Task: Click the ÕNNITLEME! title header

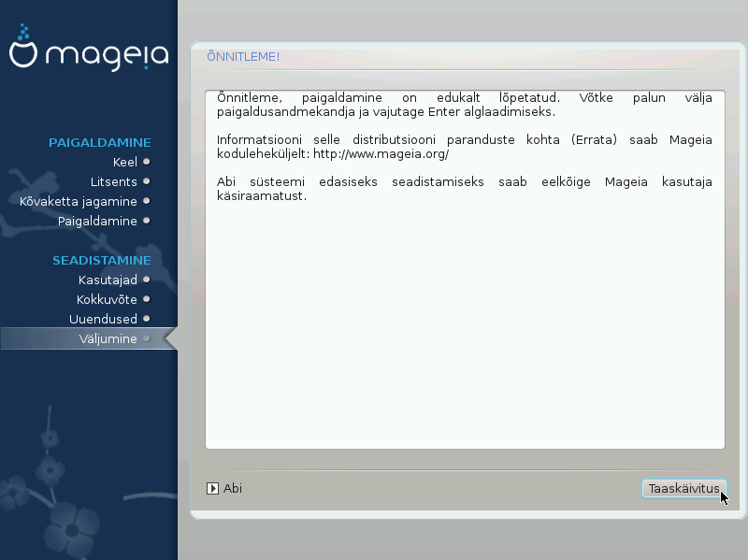Action: (x=243, y=57)
